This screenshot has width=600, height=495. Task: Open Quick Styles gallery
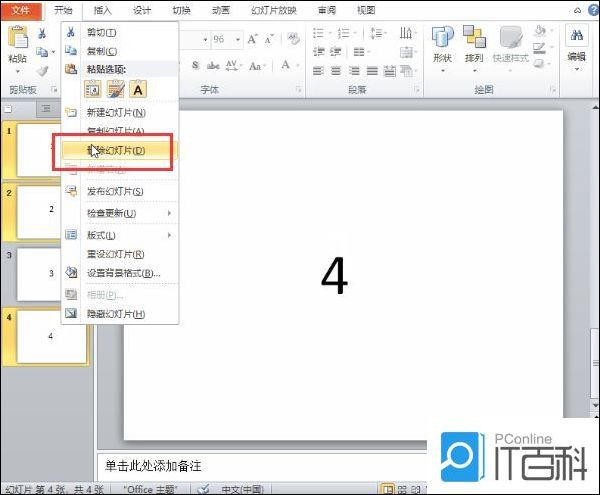pos(510,49)
